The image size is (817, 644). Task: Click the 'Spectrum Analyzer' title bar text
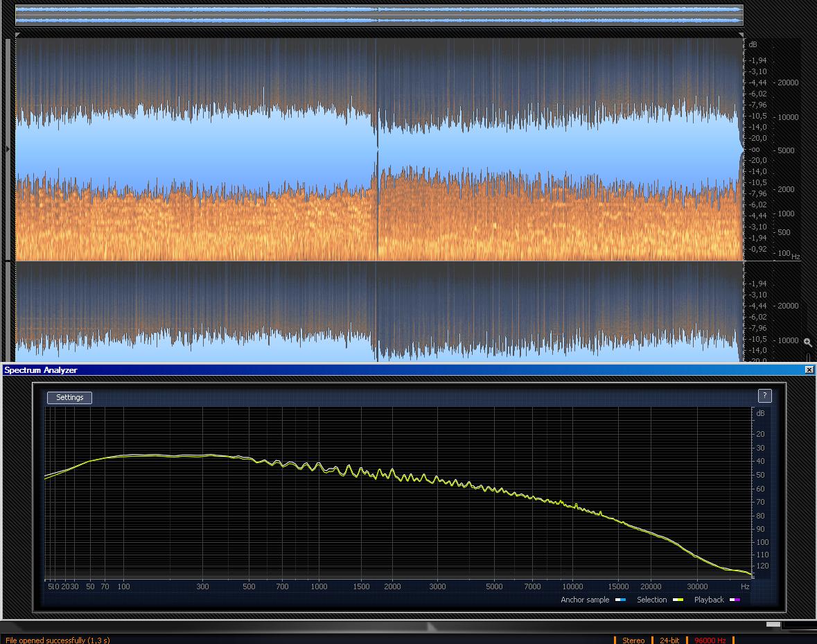click(41, 370)
